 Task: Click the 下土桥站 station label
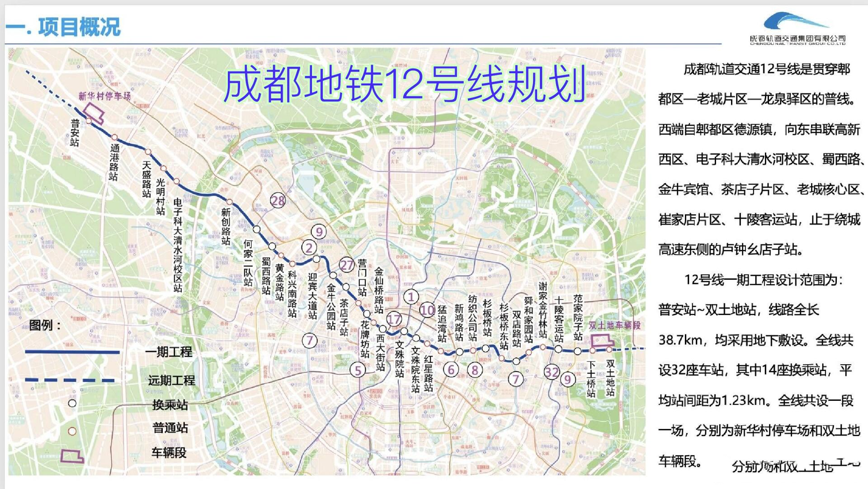[x=591, y=379]
